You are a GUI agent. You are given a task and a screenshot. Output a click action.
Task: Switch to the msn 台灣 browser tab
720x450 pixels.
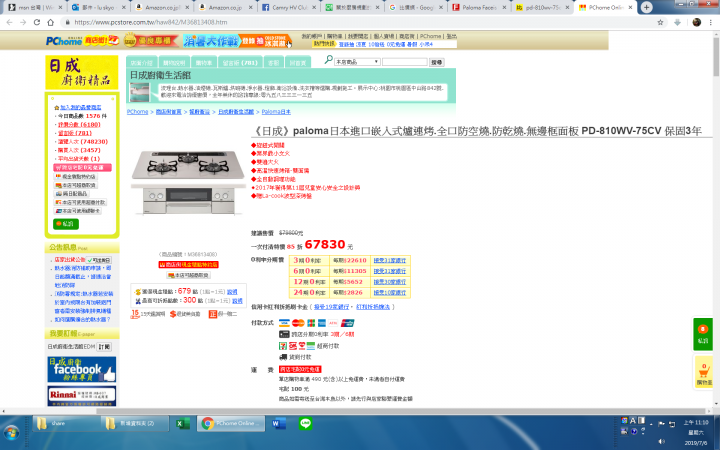point(34,7)
